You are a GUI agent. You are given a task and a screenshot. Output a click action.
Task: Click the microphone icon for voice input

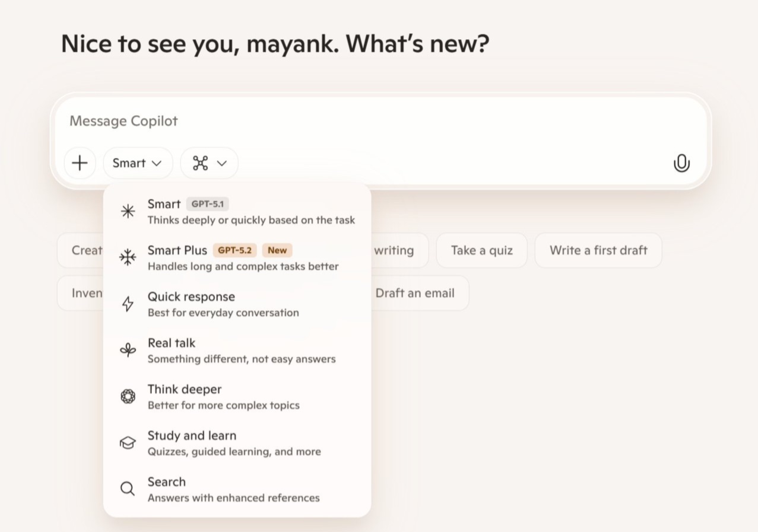pyautogui.click(x=681, y=163)
